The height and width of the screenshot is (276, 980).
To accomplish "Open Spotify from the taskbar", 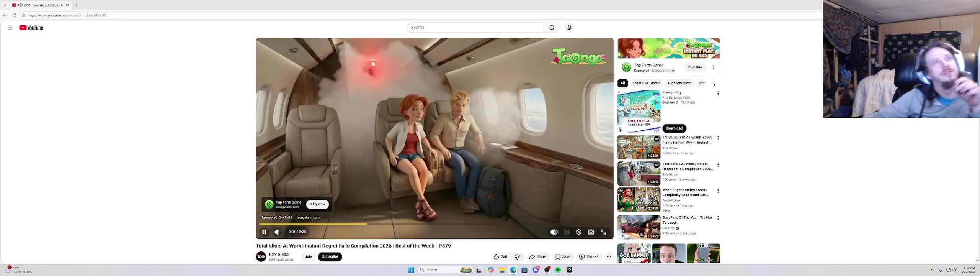I will coord(558,270).
